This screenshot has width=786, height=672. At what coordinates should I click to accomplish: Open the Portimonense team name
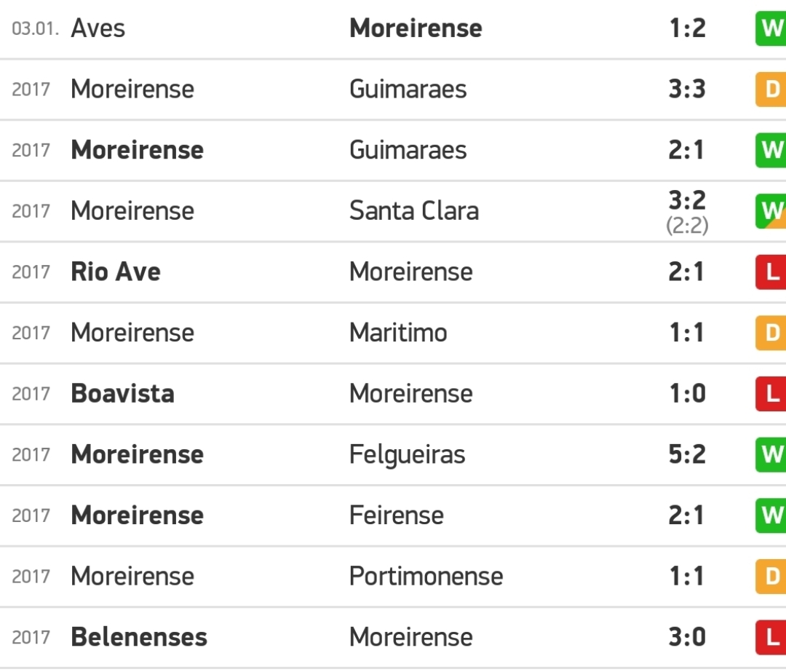pyautogui.click(x=426, y=577)
